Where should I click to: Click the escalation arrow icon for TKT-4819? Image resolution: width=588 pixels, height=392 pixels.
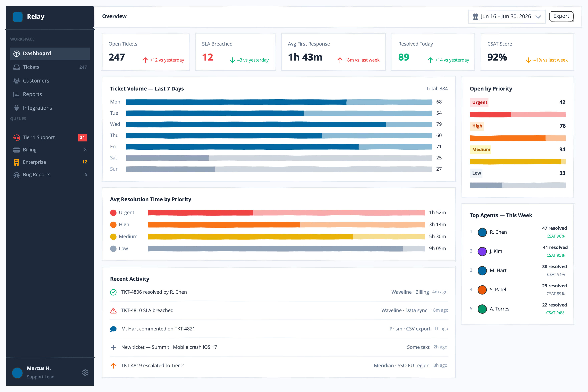click(113, 365)
